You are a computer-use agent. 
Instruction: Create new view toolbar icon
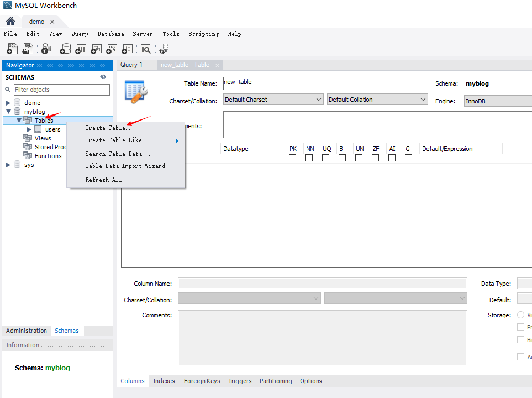click(x=96, y=49)
